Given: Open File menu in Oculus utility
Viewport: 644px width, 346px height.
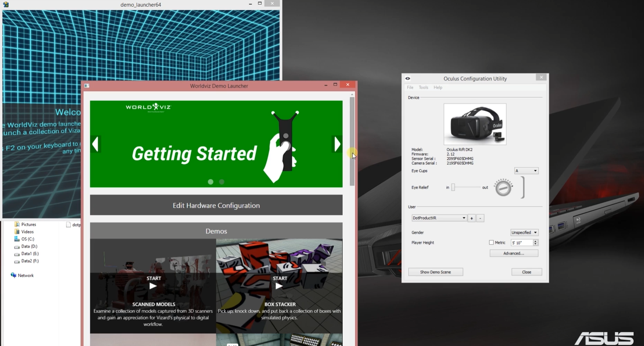Looking at the screenshot, I should [x=410, y=87].
